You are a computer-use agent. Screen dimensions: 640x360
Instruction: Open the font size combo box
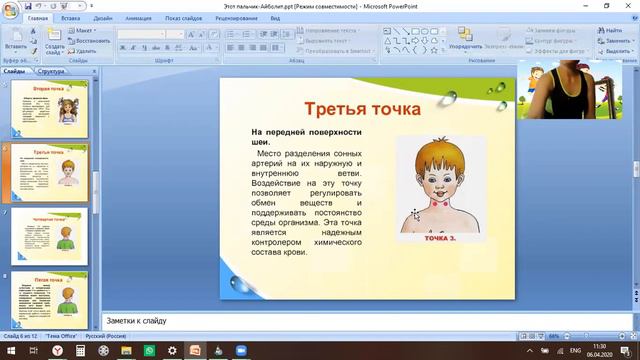tap(176, 34)
